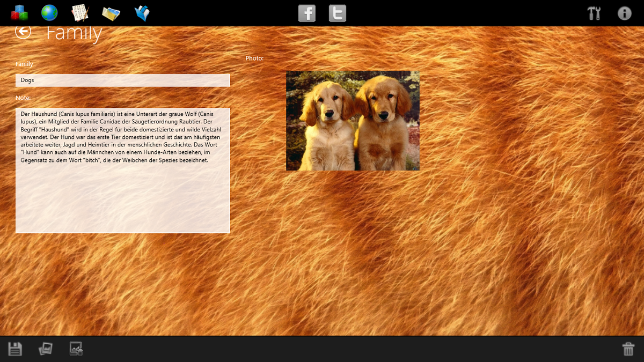The image size is (644, 362).
Task: Go back with the arrow button
Action: coord(23,32)
